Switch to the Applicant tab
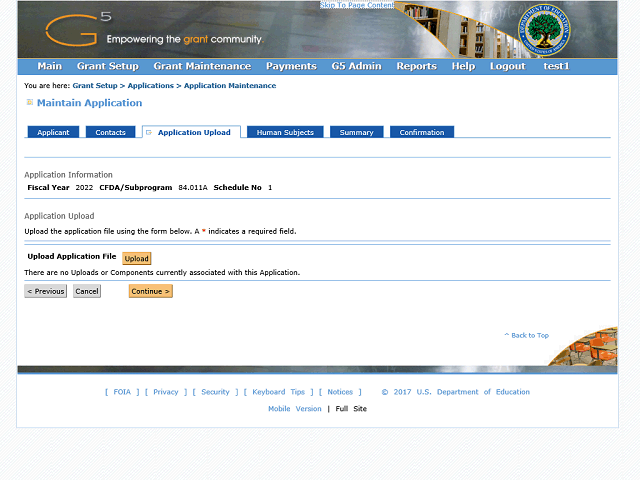The width and height of the screenshot is (640, 480). tap(53, 132)
